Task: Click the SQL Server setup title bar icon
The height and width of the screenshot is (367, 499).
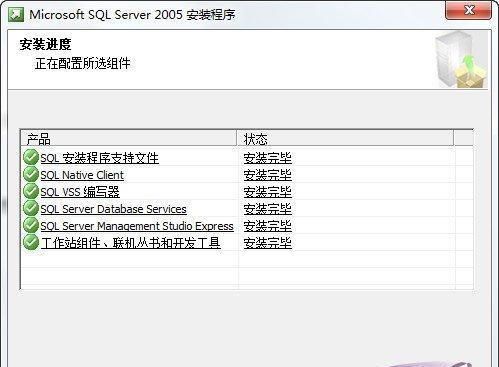Action: pos(16,15)
